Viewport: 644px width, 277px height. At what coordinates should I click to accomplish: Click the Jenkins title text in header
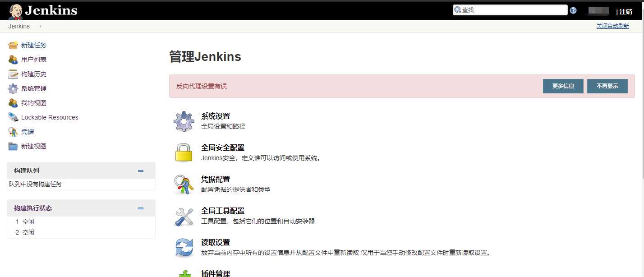[51, 10]
